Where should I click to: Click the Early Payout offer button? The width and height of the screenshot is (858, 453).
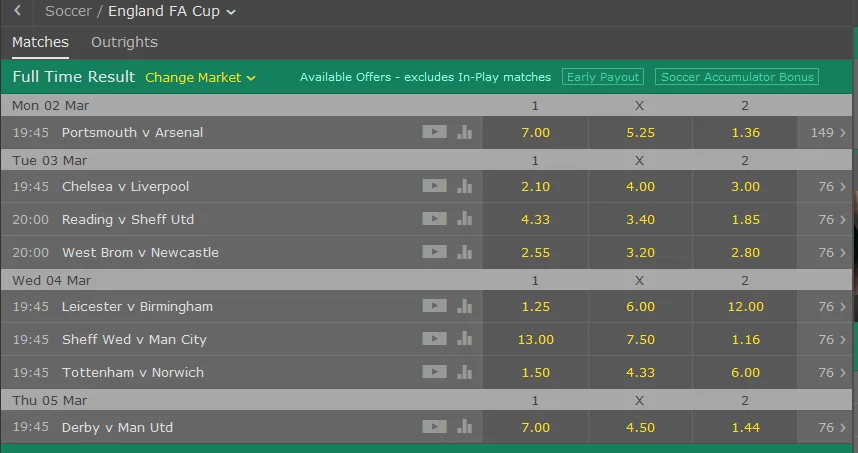click(x=602, y=77)
